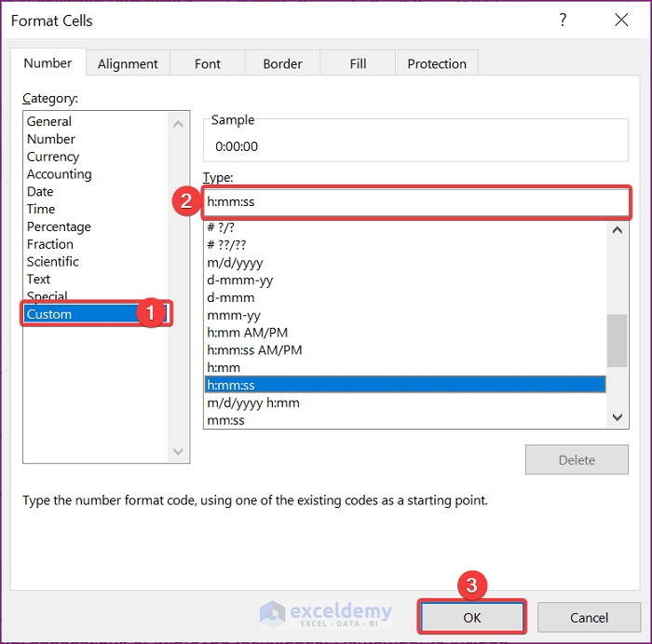Switch to the Alignment tab
Image resolution: width=652 pixels, height=644 pixels.
(x=128, y=63)
